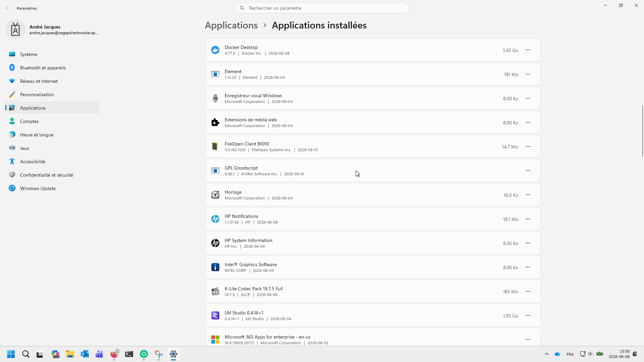
Task: Open the Snipping Tool taskbar icon
Action: click(x=159, y=354)
